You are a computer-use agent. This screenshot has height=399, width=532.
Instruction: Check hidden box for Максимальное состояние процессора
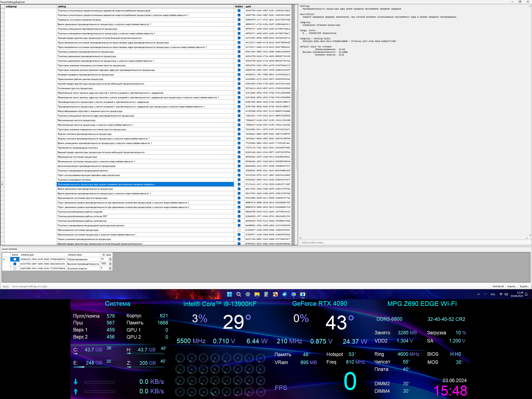(x=239, y=230)
